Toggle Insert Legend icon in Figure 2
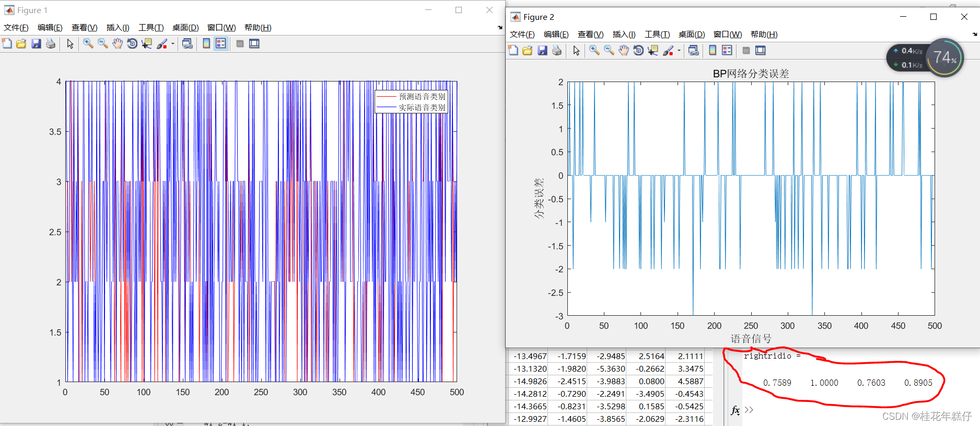Image resolution: width=980 pixels, height=426 pixels. click(x=727, y=50)
